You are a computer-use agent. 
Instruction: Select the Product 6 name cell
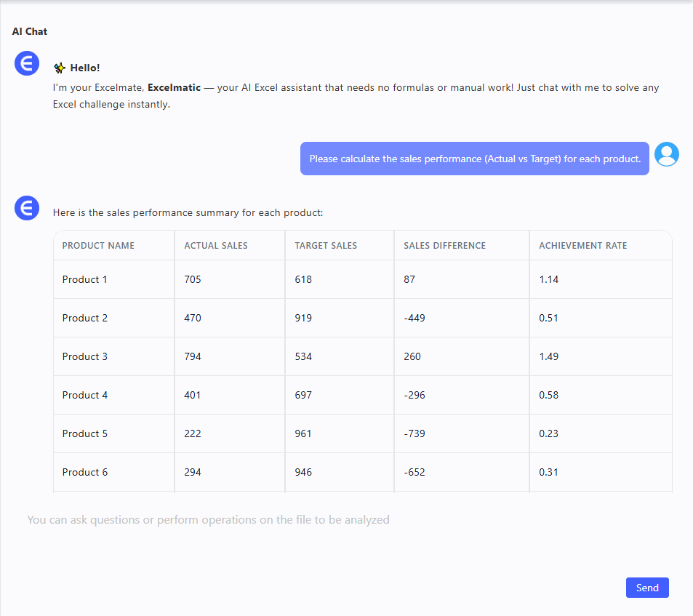(85, 472)
